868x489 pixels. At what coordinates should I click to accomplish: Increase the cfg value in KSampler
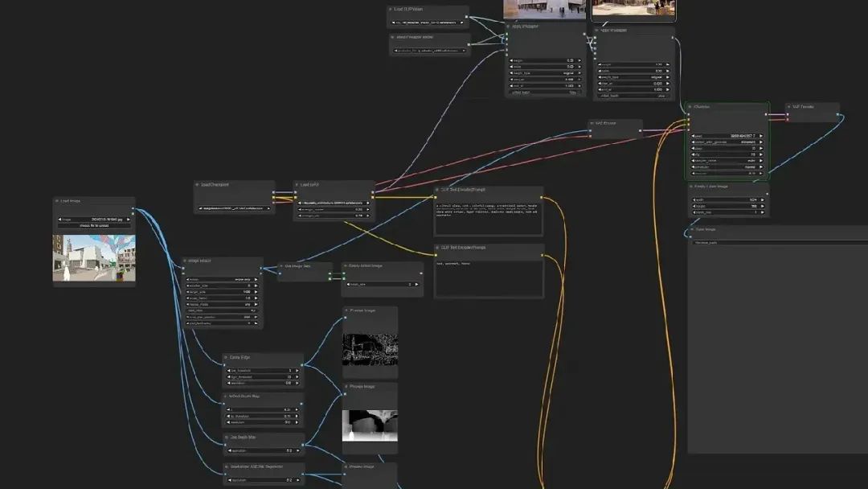coord(761,154)
